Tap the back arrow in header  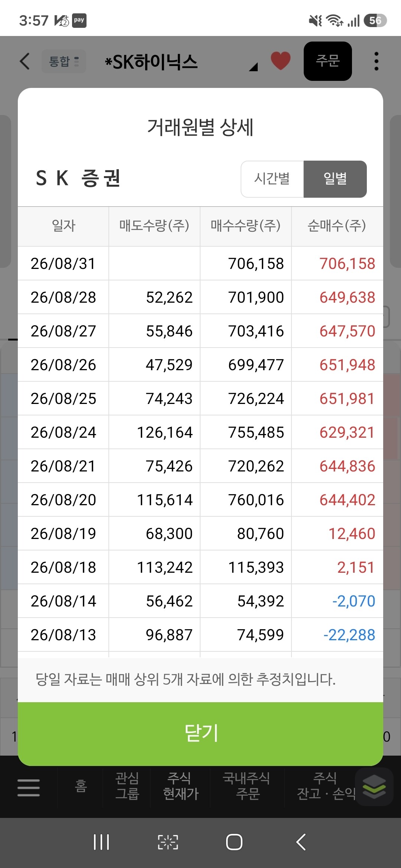[25, 61]
